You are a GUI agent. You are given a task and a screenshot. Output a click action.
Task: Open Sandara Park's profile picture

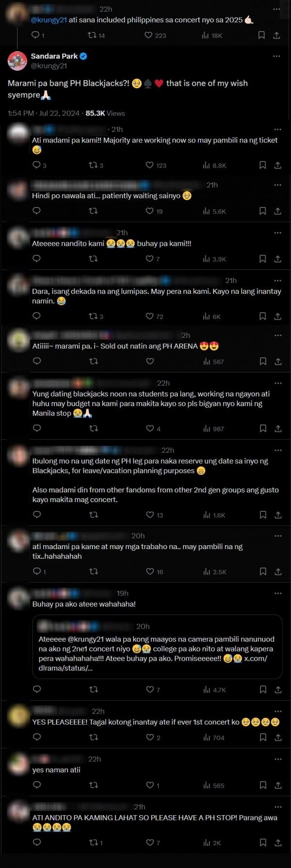coord(17,61)
